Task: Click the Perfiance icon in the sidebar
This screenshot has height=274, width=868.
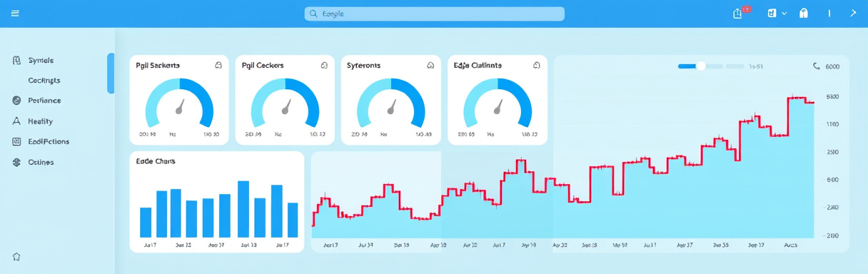Action: 16,101
